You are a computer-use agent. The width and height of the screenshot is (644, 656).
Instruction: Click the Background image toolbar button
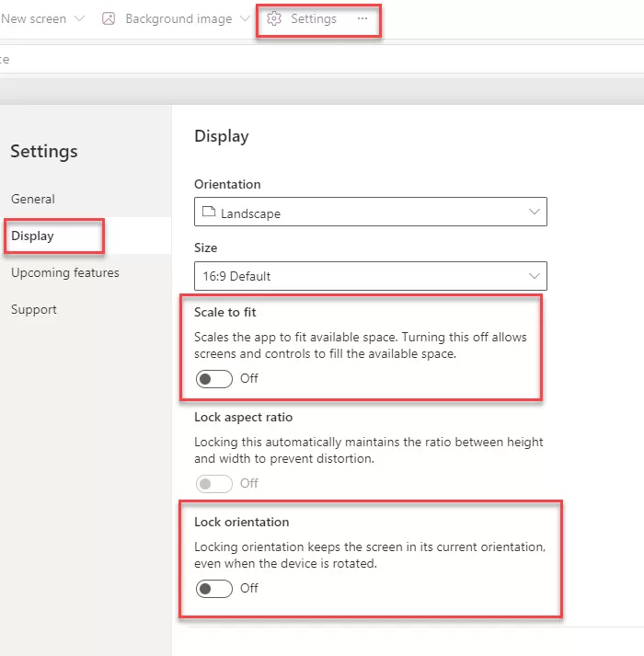[178, 18]
